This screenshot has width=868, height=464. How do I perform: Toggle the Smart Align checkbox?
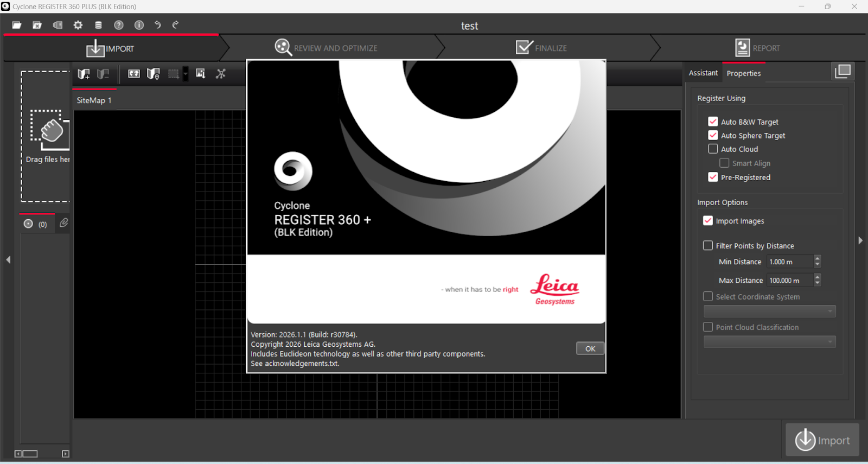pyautogui.click(x=724, y=163)
